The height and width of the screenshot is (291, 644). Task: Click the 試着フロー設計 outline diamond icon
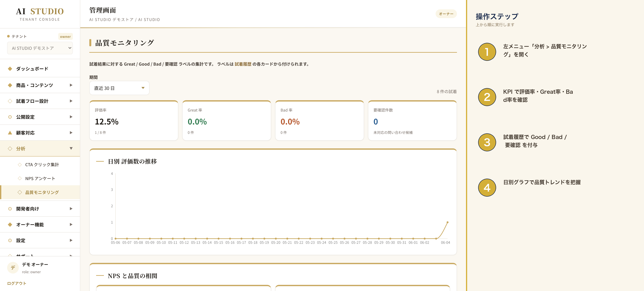coord(10,101)
